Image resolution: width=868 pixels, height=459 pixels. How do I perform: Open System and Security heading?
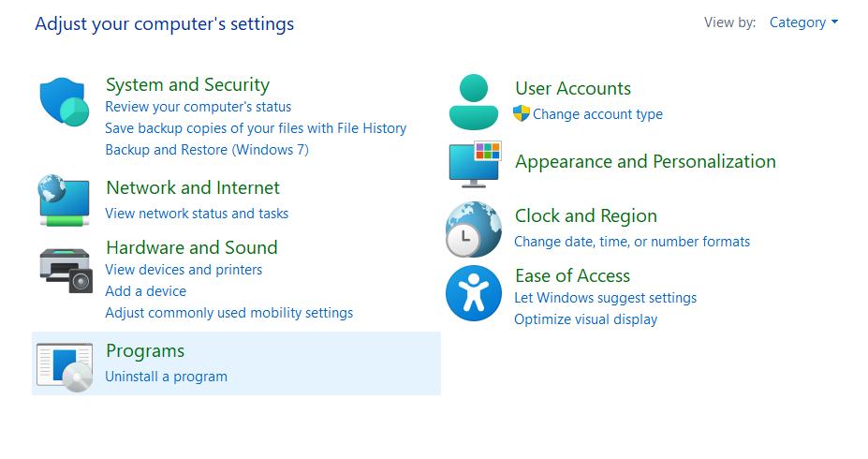[187, 84]
